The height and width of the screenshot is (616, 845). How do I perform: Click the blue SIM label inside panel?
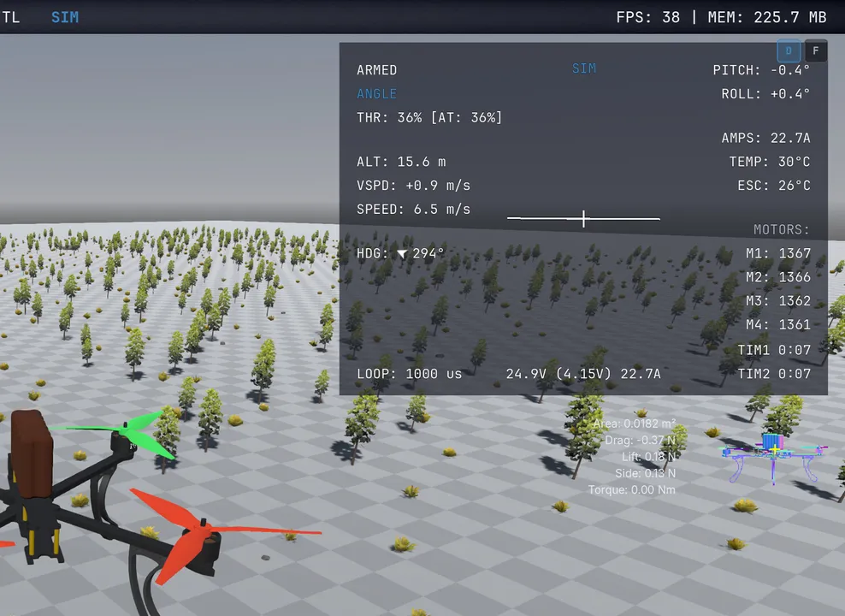click(x=584, y=68)
